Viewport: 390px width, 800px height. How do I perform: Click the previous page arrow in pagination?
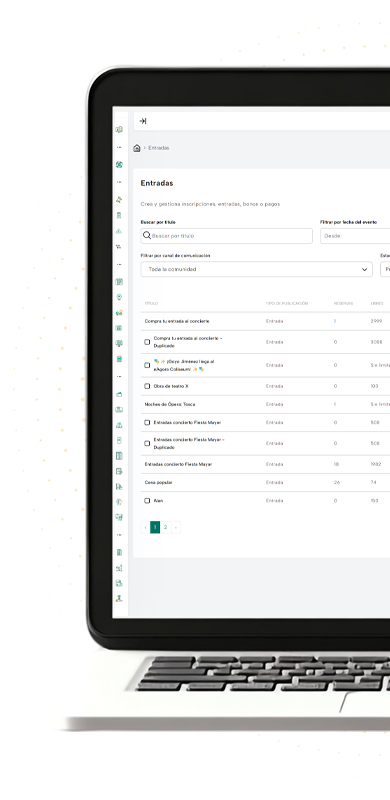click(x=145, y=527)
